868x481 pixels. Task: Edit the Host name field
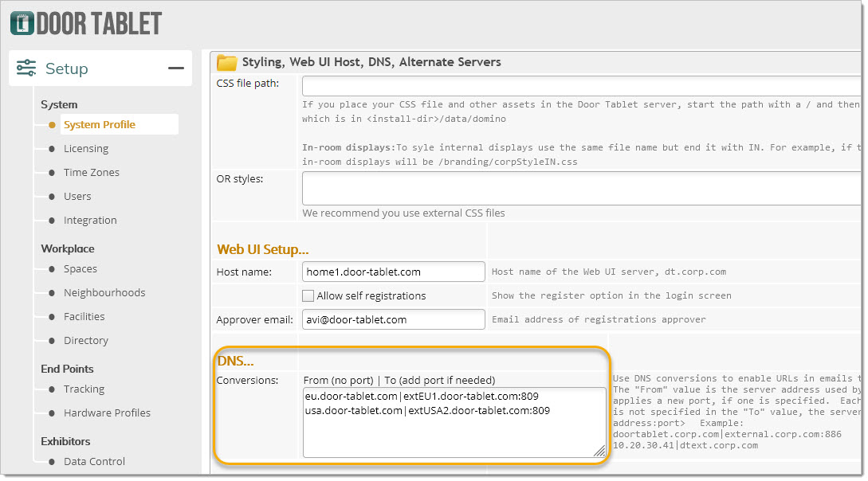pyautogui.click(x=394, y=272)
